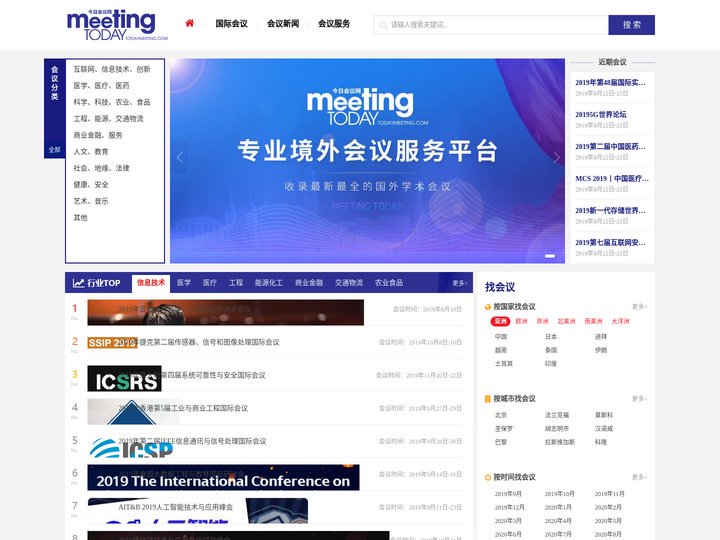
Task: Click the red home icon in navigation
Action: 189,23
